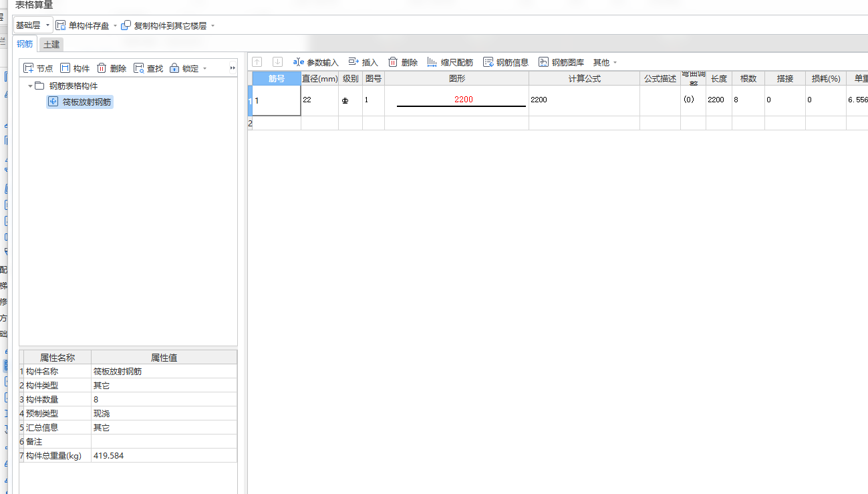Click the 属性名称 header

click(x=57, y=358)
